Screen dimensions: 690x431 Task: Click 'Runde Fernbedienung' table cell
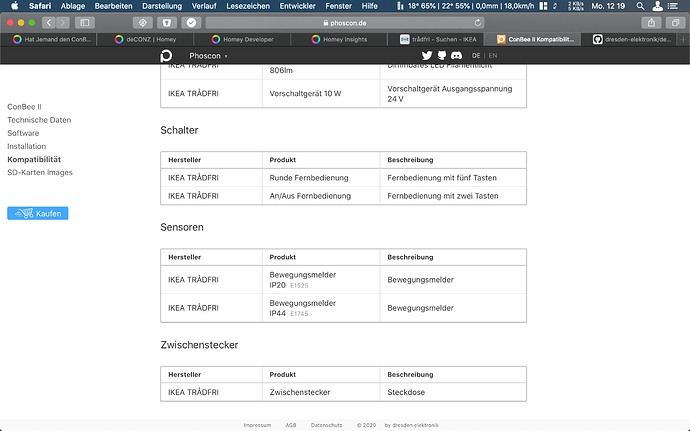321,177
